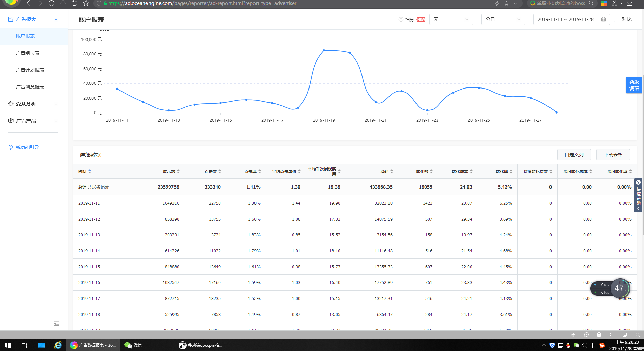Click the bookmark star icon beside the undo arrow
The image size is (644, 351).
click(86, 3)
